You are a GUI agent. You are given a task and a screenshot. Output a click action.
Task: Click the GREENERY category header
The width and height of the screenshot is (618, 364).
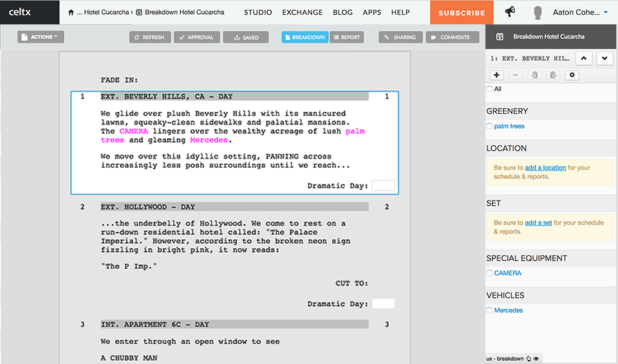click(507, 111)
